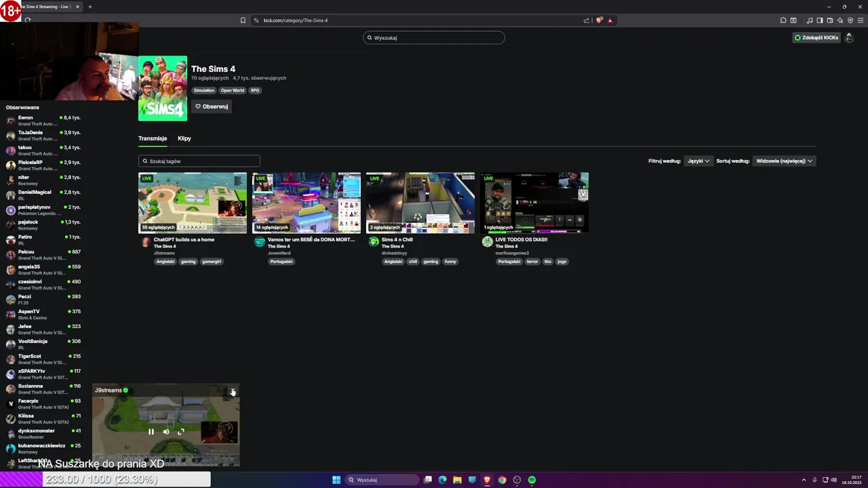Open Spotify from the taskbar

532,480
